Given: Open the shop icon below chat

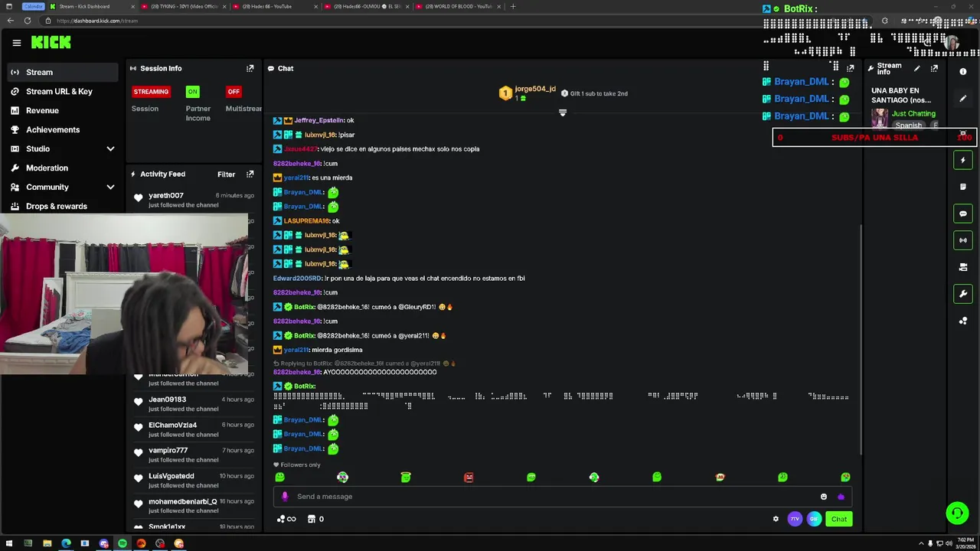Looking at the screenshot, I should [312, 519].
